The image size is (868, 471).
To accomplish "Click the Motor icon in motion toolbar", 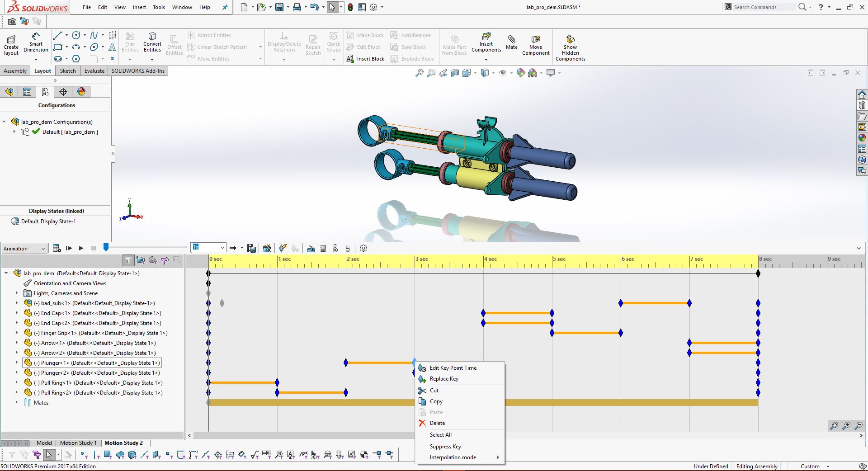I will pyautogui.click(x=311, y=248).
